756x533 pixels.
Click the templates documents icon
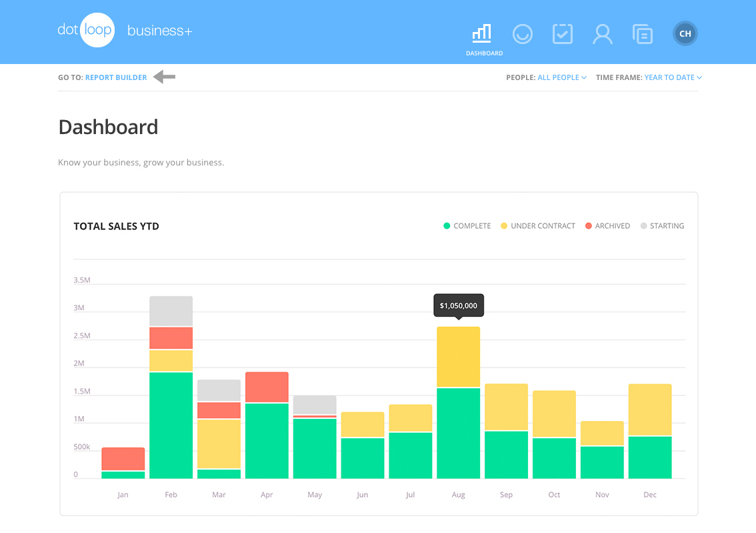pyautogui.click(x=643, y=33)
